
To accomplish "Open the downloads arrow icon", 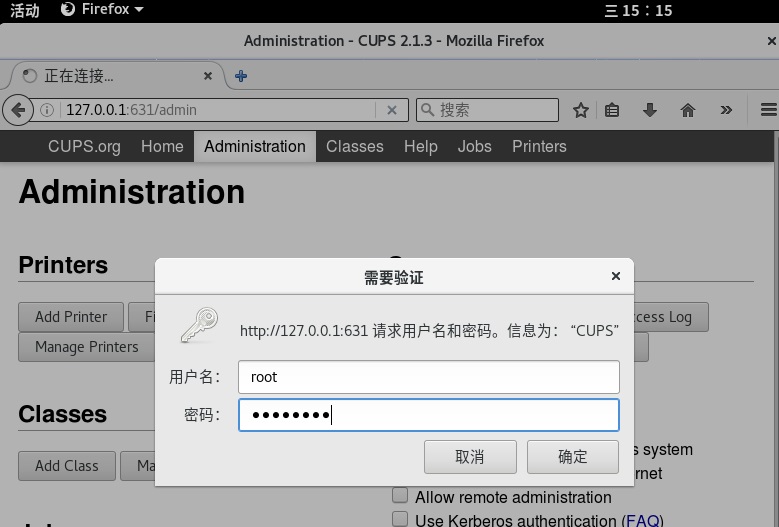I will [x=649, y=110].
